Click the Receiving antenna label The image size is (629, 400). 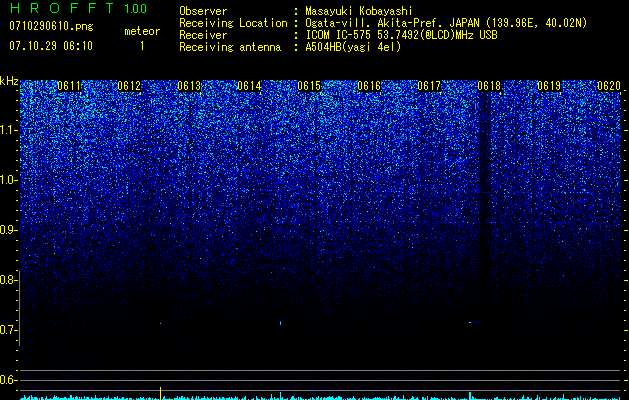tap(230, 47)
